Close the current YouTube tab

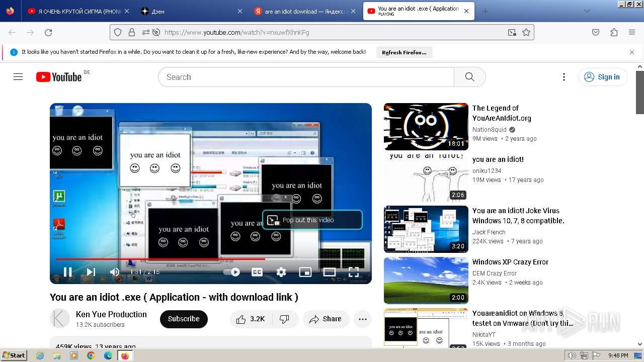[466, 11]
